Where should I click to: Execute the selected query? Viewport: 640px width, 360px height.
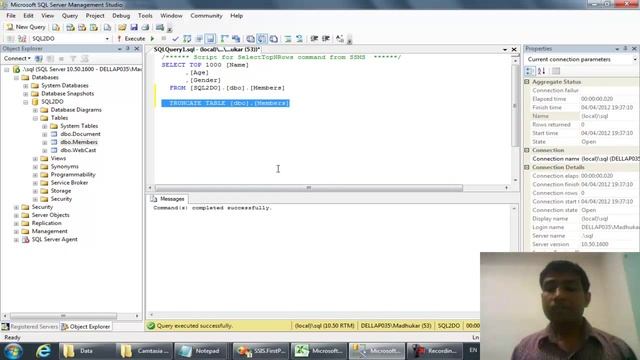[131, 39]
